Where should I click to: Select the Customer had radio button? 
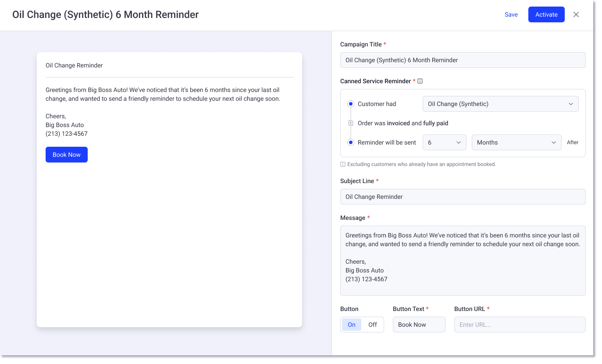click(x=351, y=104)
